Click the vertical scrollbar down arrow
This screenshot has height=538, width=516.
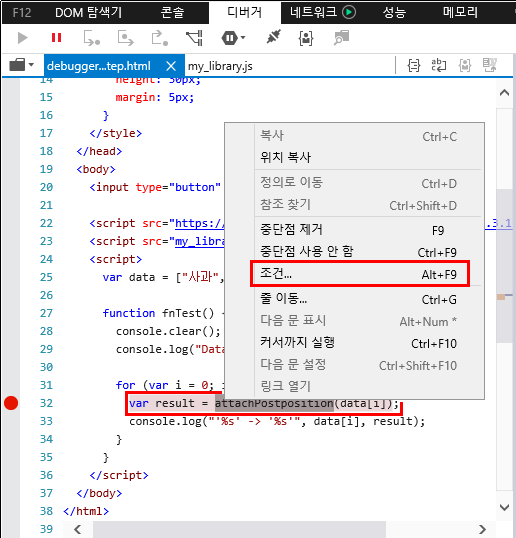coord(504,507)
